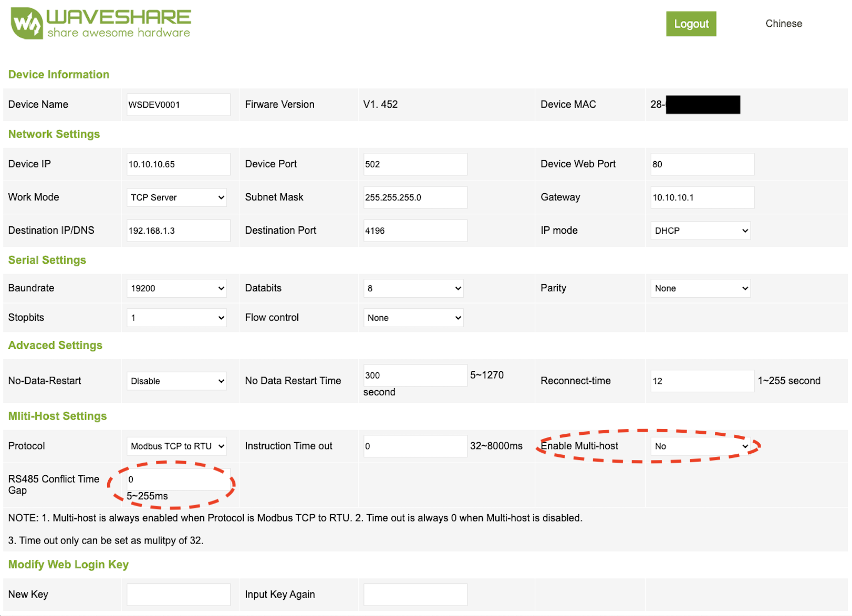Click the Device Port field
Viewport: 852px width, 616px height.
pyautogui.click(x=415, y=164)
